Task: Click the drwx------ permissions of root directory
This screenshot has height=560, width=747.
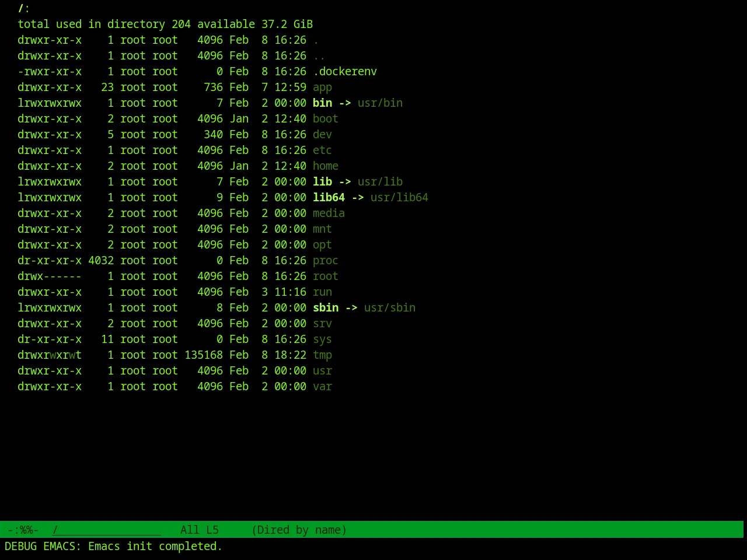Action: (50, 276)
